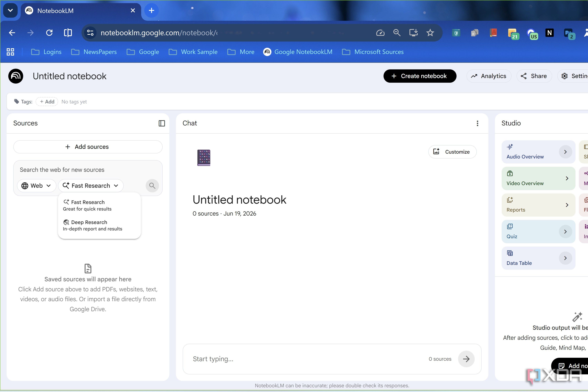Reload the page in the browser
This screenshot has width=588, height=392.
coord(49,33)
